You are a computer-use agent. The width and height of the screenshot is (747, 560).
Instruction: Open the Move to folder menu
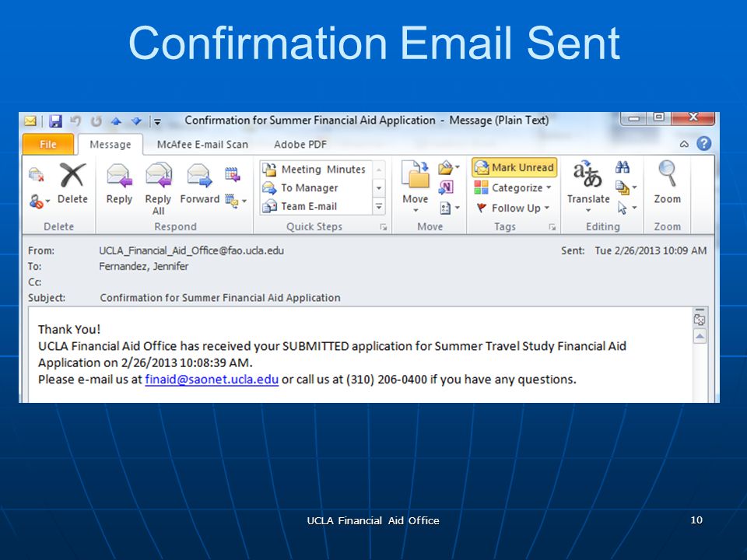click(x=416, y=187)
